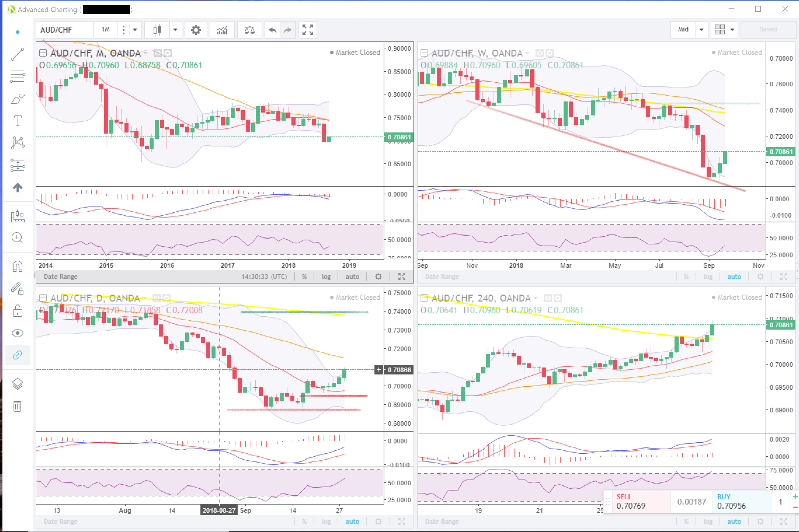The width and height of the screenshot is (799, 532).
Task: Select the trend line drawing tool
Action: coord(18,54)
